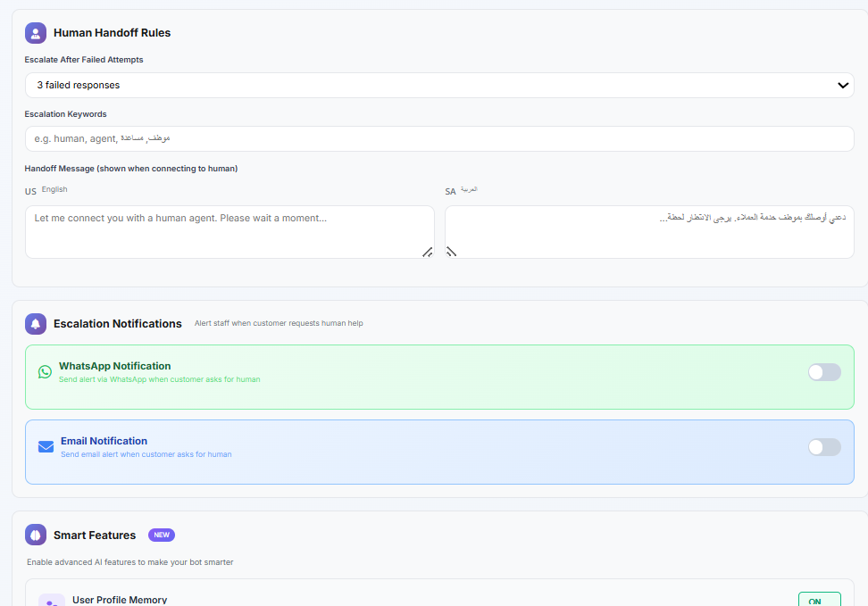Grab the English message box resize handle
868x606 pixels.
[x=427, y=252]
